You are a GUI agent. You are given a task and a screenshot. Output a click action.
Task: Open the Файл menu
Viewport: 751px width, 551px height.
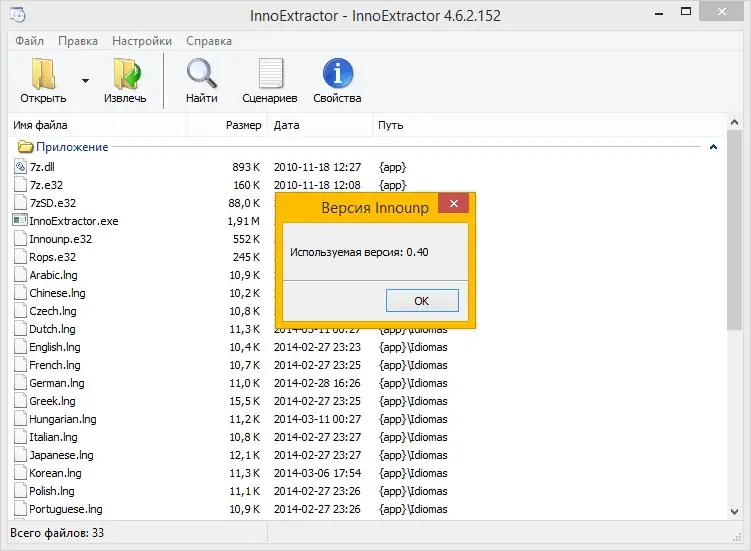pyautogui.click(x=29, y=41)
